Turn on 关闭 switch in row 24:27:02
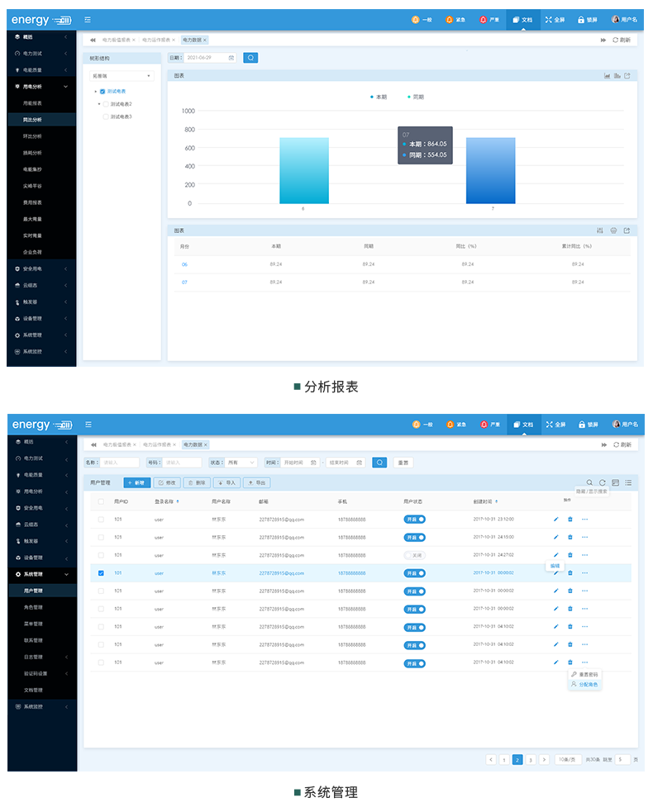This screenshot has width=653, height=812. click(415, 555)
